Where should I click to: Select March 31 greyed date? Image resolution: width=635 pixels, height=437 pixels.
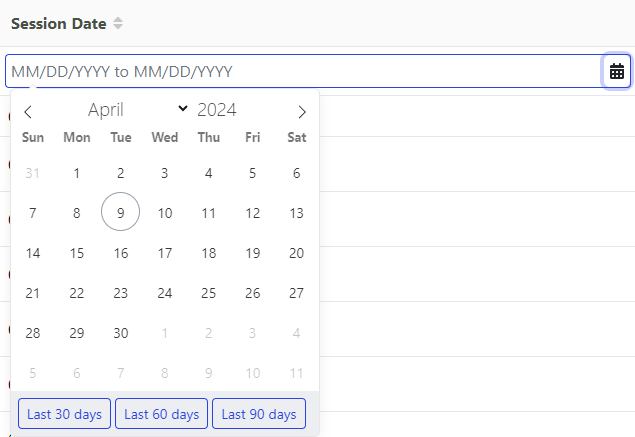pos(33,173)
